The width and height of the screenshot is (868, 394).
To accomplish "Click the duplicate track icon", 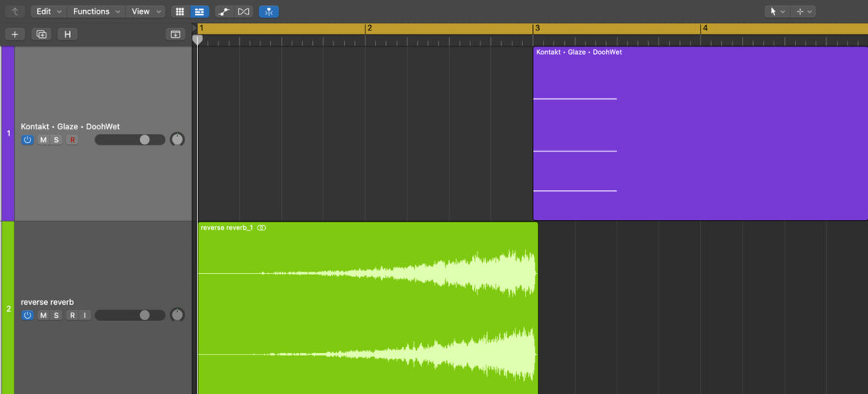I will (41, 34).
